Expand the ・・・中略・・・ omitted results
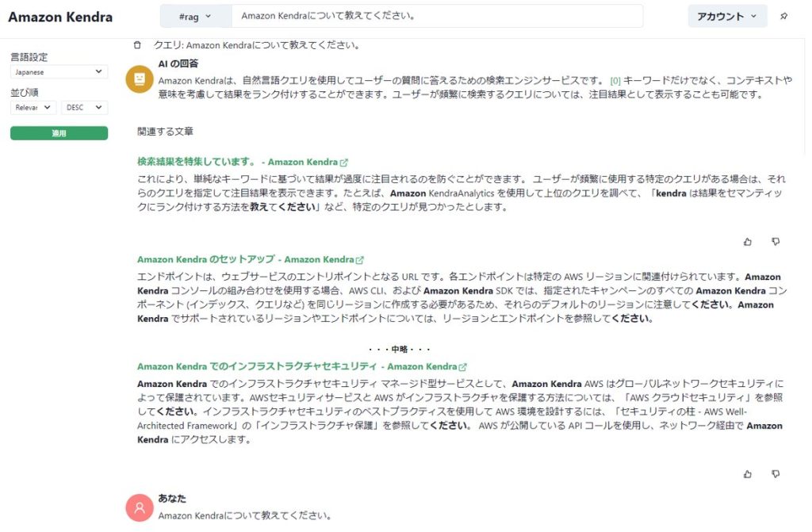The width and height of the screenshot is (812, 532). tap(400, 349)
